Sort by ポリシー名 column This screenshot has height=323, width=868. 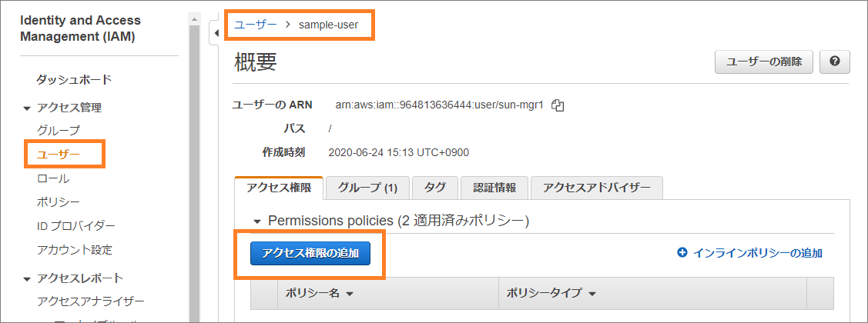click(x=320, y=293)
